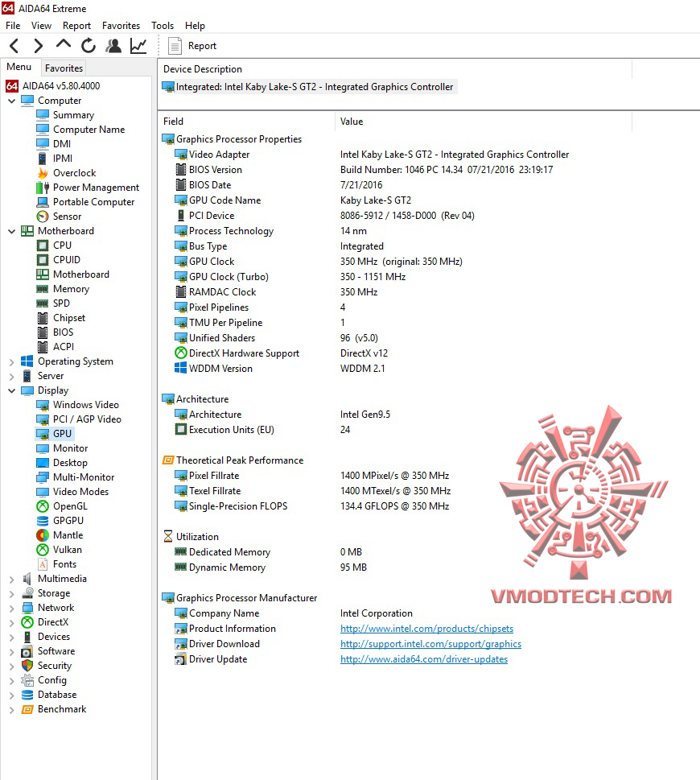The image size is (700, 780).
Task: Select the Multimedia speaker icon
Action: [x=27, y=579]
